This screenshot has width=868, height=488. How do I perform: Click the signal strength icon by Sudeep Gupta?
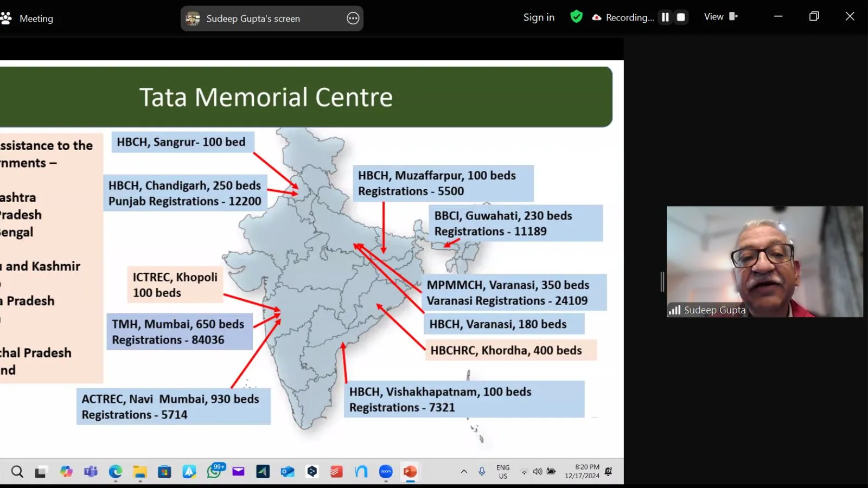[x=674, y=310]
